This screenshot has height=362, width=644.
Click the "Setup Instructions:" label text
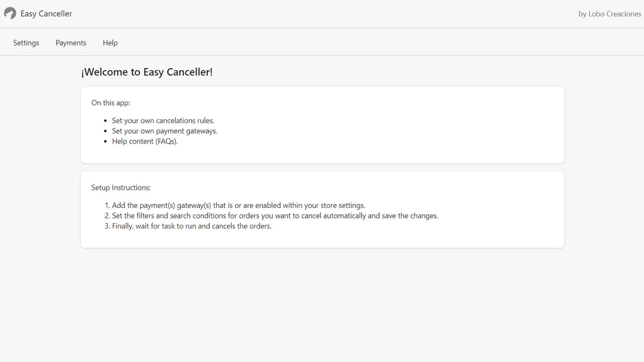pyautogui.click(x=121, y=187)
